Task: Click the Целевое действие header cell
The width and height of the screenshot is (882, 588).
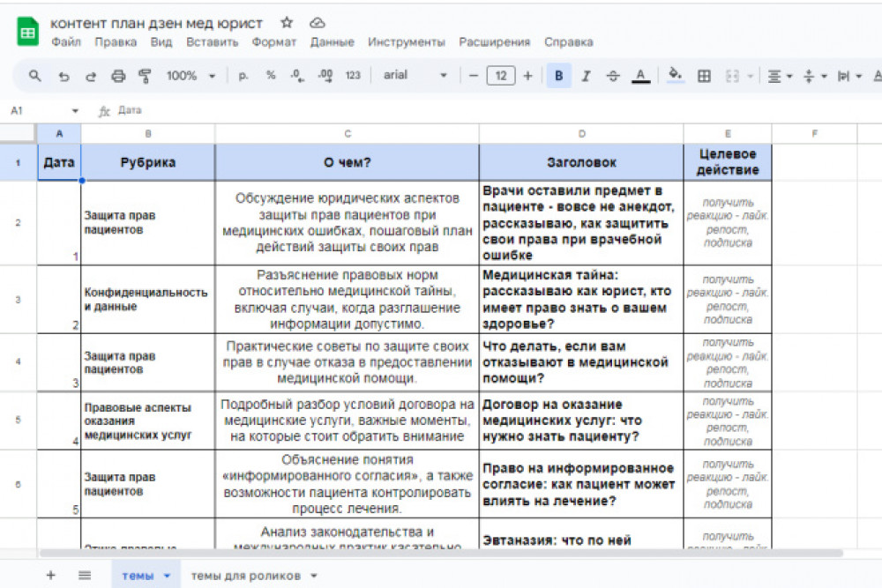Action: [728, 162]
